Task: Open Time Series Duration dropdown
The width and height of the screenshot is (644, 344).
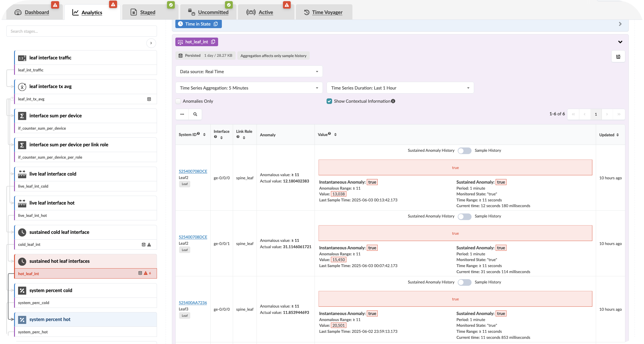Action: click(400, 88)
